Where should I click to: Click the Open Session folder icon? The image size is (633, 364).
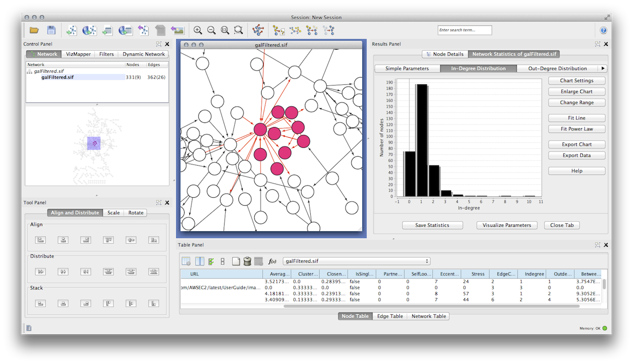point(34,31)
